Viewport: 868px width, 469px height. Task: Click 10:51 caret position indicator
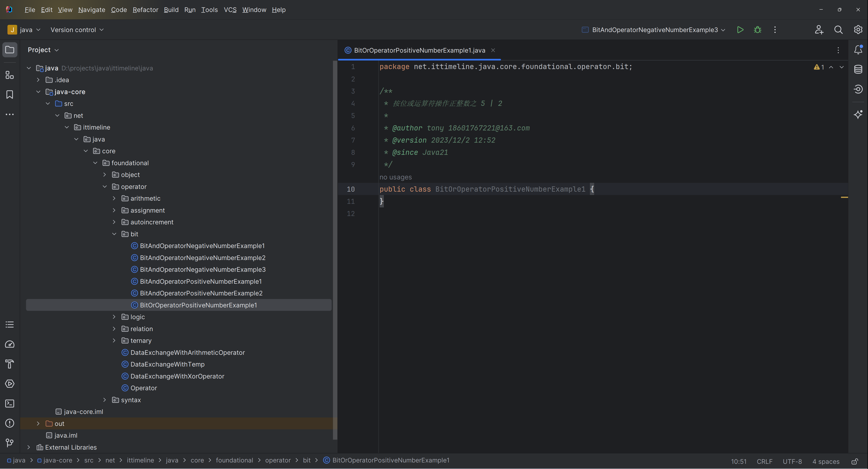(x=739, y=461)
